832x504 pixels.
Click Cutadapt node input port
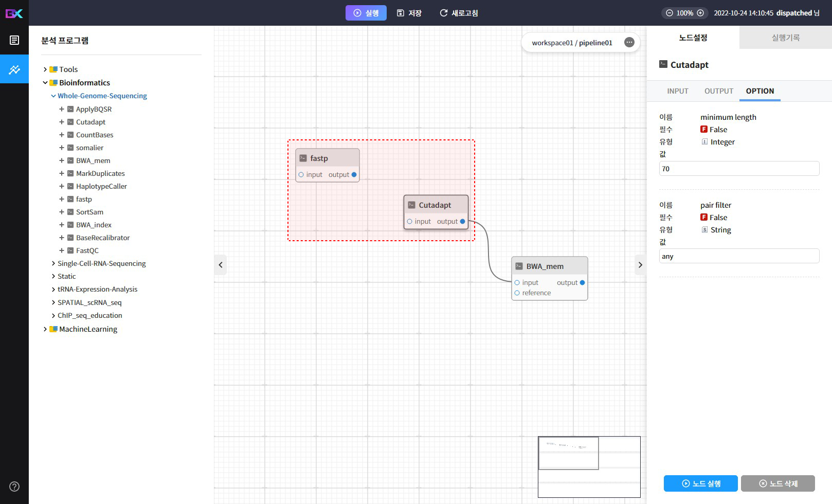tap(409, 222)
